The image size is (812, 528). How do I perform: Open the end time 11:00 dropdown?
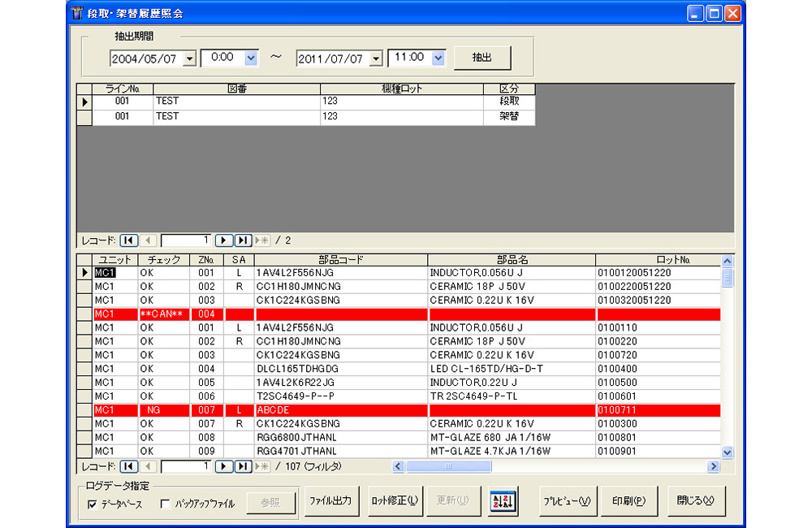[438, 58]
